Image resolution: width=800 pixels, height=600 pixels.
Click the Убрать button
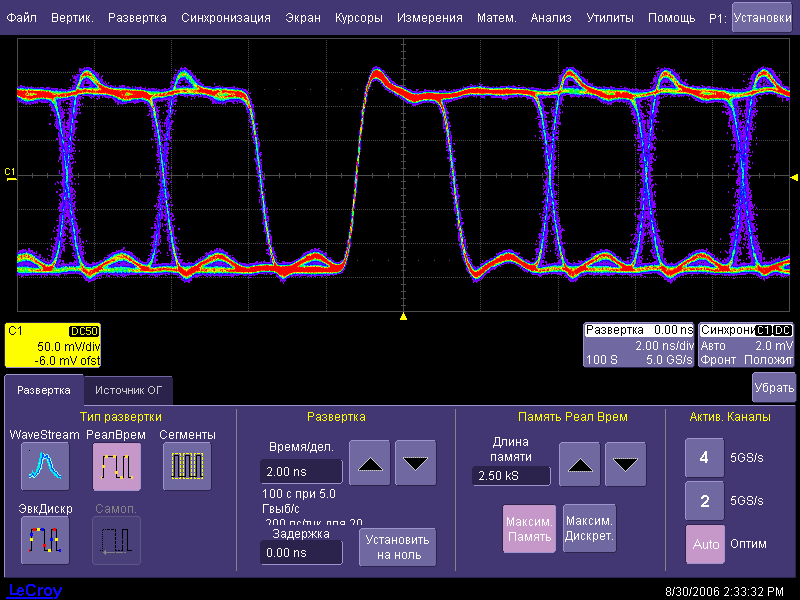pos(773,387)
